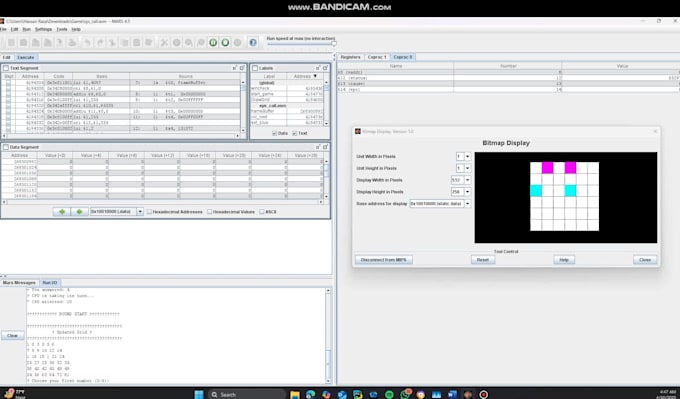This screenshot has height=399, width=680.
Task: Set breakpoint on the 'li $t2, 0x00FFFFFF' row
Action: (x=8, y=100)
